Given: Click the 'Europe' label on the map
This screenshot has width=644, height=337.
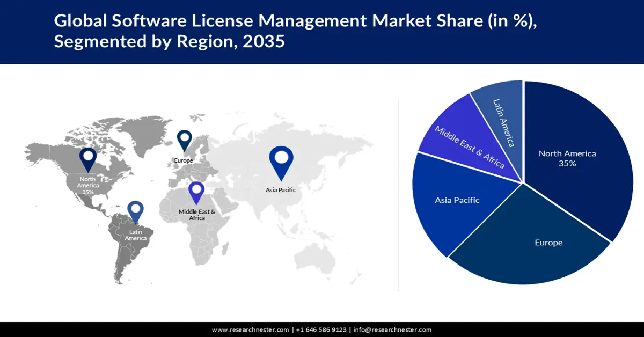Looking at the screenshot, I should tap(184, 160).
